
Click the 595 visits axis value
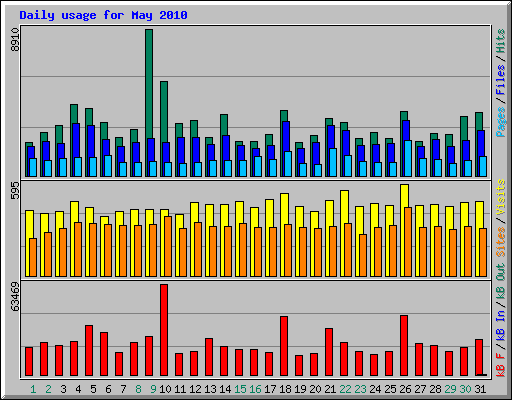point(15,190)
